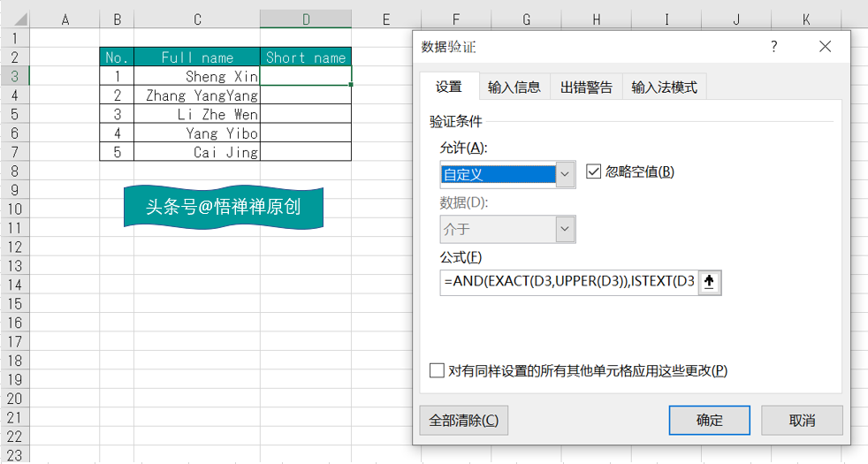This screenshot has height=464, width=868.
Task: Select column D header
Action: (x=306, y=19)
